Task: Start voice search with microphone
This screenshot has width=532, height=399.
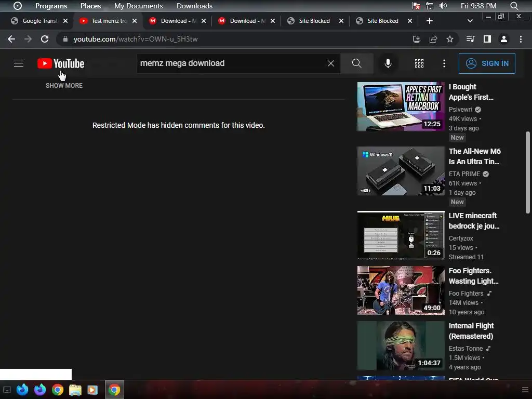Action: pyautogui.click(x=388, y=63)
